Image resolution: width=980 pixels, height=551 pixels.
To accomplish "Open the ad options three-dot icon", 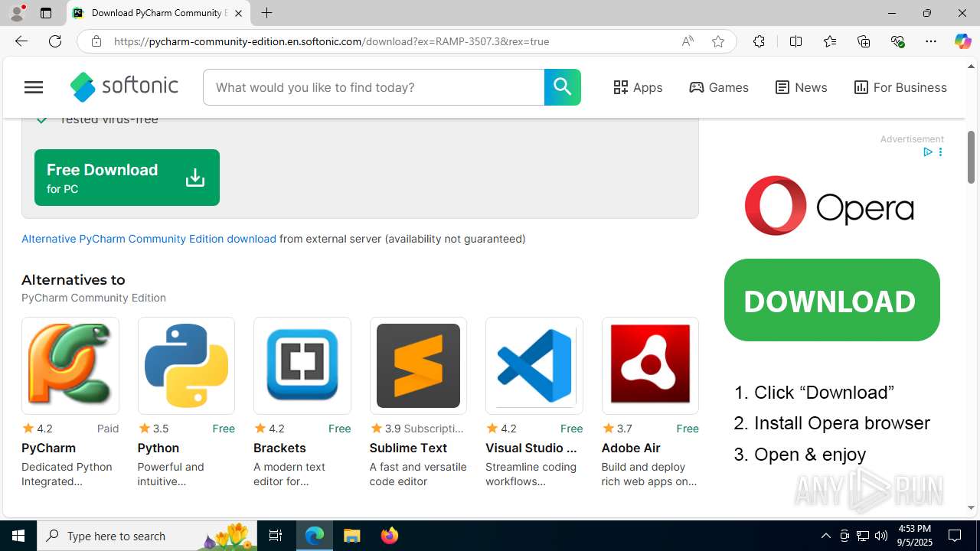I will pyautogui.click(x=940, y=152).
